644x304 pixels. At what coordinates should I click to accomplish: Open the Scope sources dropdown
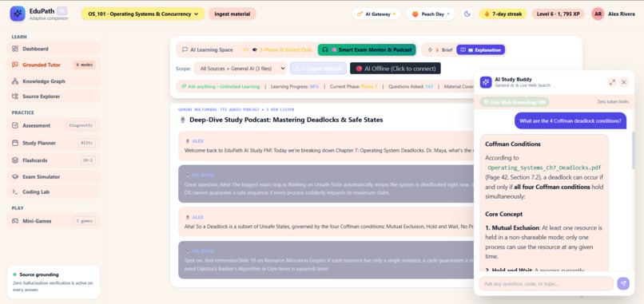tap(241, 69)
